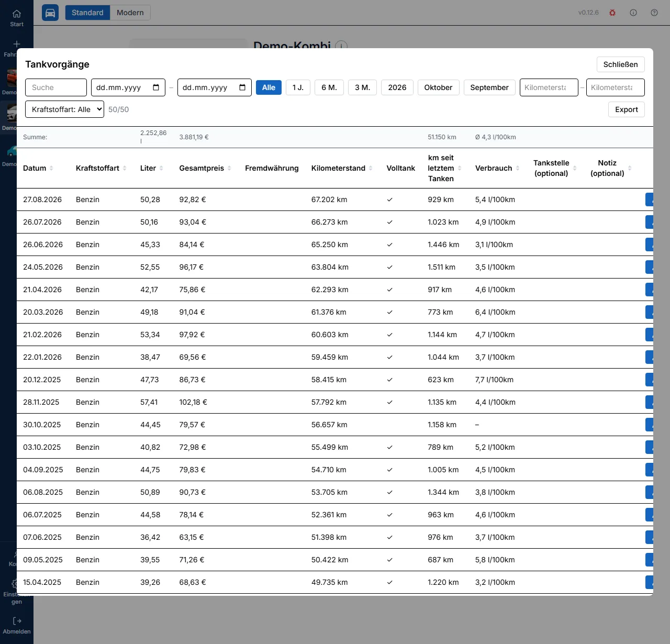Focus the Suche search field

pyautogui.click(x=56, y=87)
